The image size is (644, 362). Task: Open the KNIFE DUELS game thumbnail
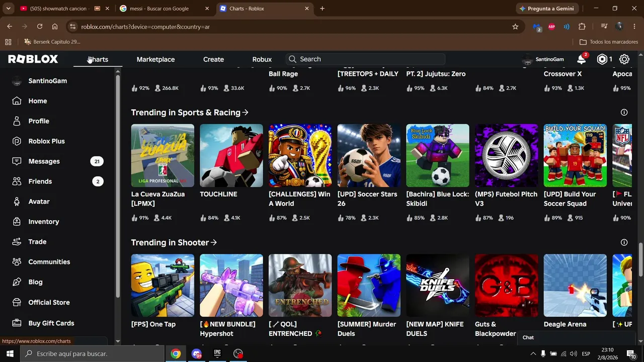pos(438,286)
